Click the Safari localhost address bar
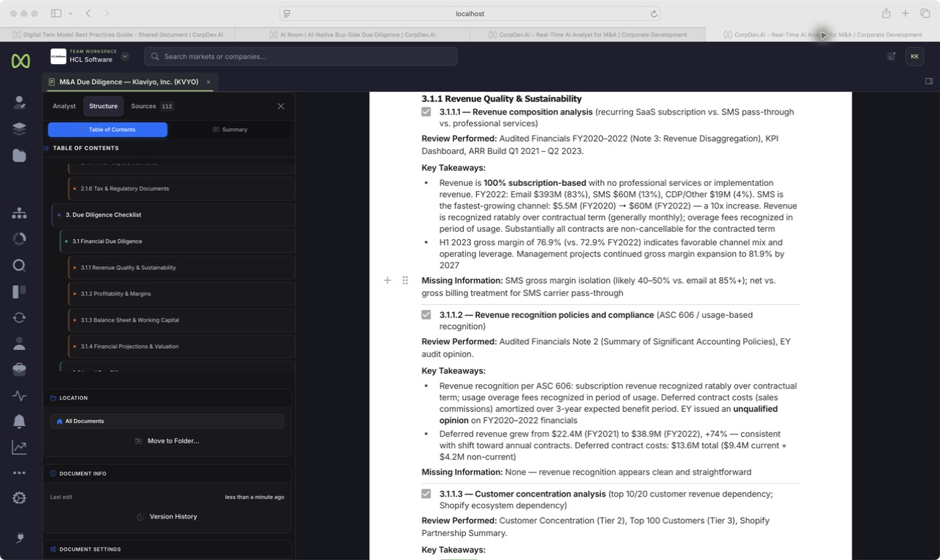The width and height of the screenshot is (940, 560). pos(470,14)
